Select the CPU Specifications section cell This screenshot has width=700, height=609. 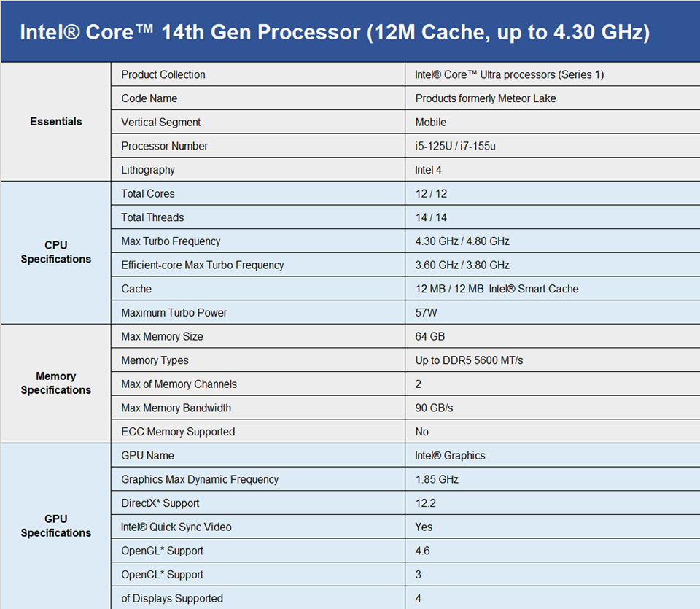[56, 252]
